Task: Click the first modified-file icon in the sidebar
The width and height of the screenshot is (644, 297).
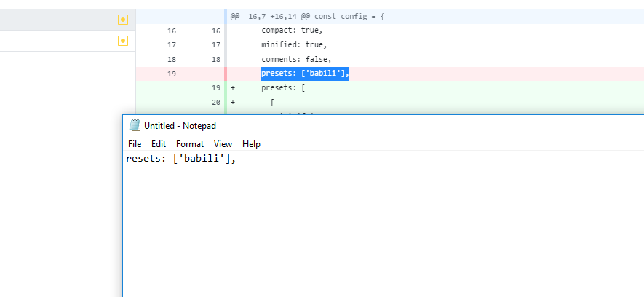Action: click(123, 20)
